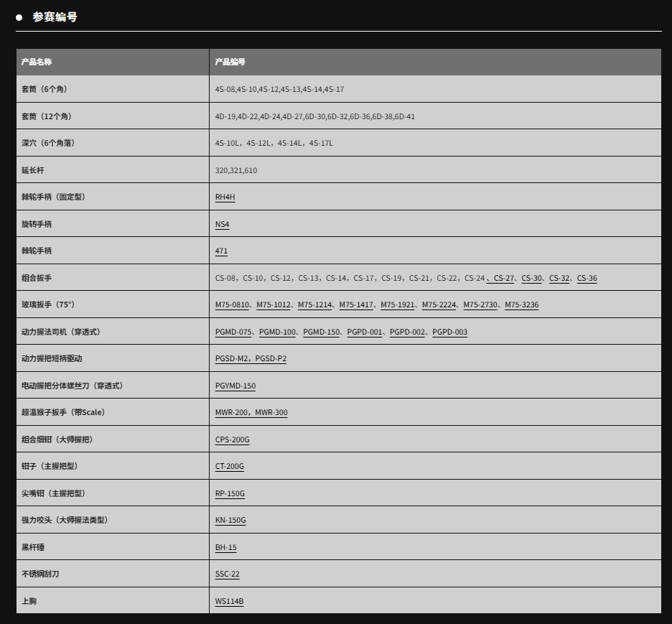The height and width of the screenshot is (624, 672).
Task: Click the WS114B product link
Action: (x=229, y=601)
